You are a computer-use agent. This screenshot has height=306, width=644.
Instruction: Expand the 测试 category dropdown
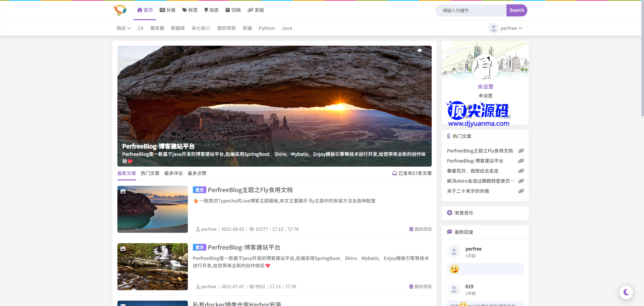pos(123,28)
